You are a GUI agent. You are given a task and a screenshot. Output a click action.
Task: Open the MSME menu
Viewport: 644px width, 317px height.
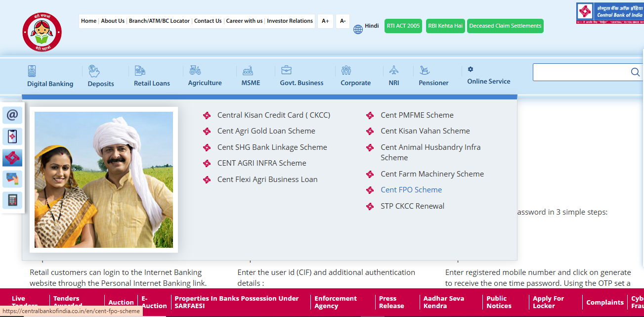coord(251,83)
